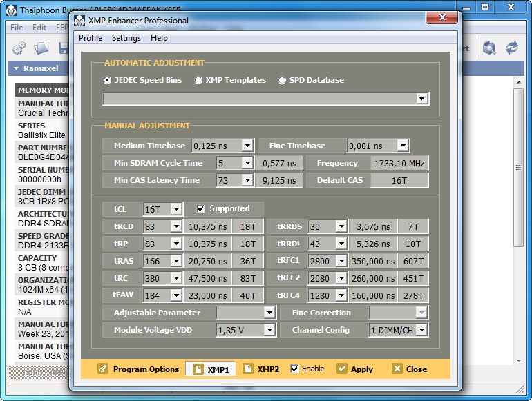The height and width of the screenshot is (401, 532).
Task: Open File menu in Thaiphoon Burner
Action: tap(17, 28)
